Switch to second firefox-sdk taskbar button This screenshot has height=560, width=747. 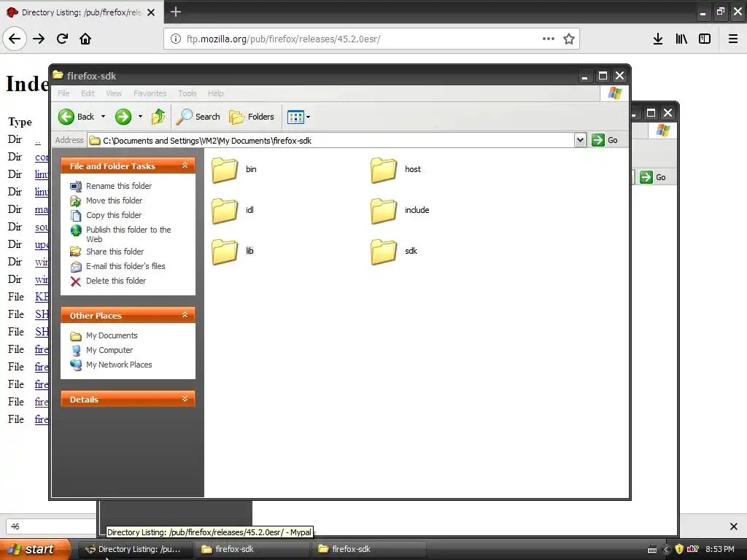(369, 549)
